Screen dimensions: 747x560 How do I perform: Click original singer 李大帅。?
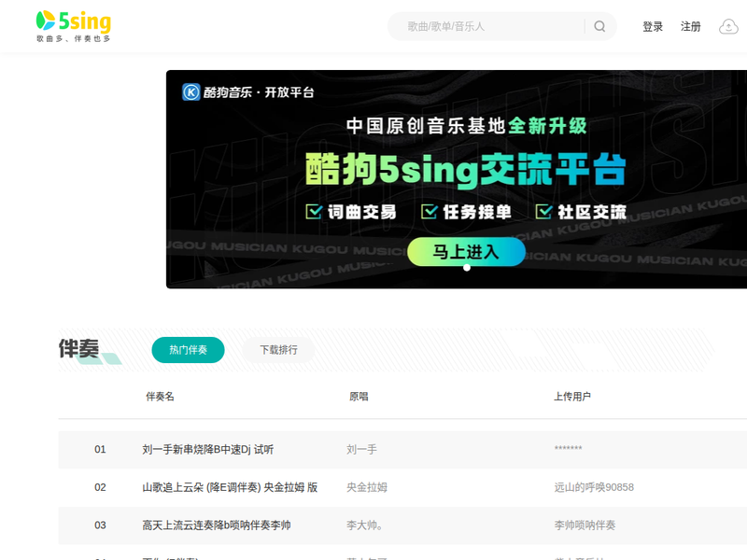pyautogui.click(x=364, y=525)
